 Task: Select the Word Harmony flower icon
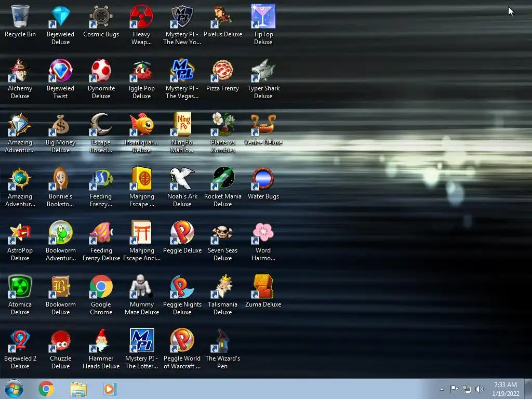point(263,232)
